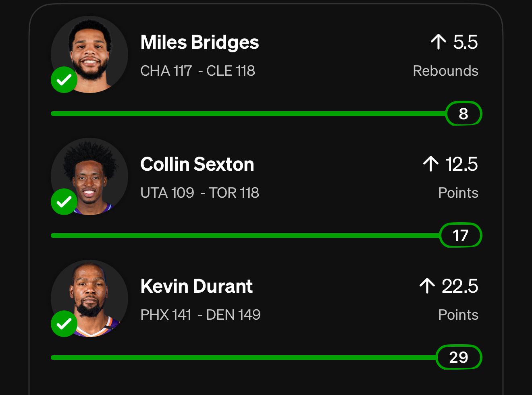The width and height of the screenshot is (532, 395).
Task: Click Miles Bridges' green checkmark badge
Action: point(64,80)
